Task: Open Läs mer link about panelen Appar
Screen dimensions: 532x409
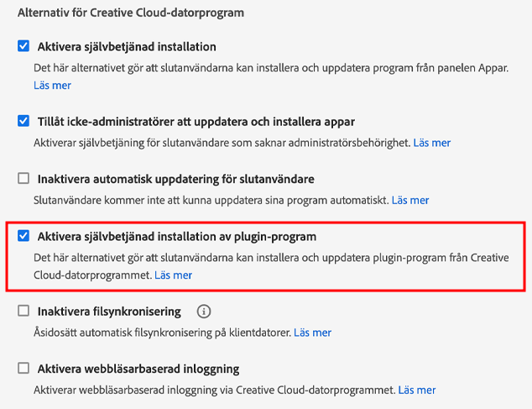Action: (x=52, y=86)
